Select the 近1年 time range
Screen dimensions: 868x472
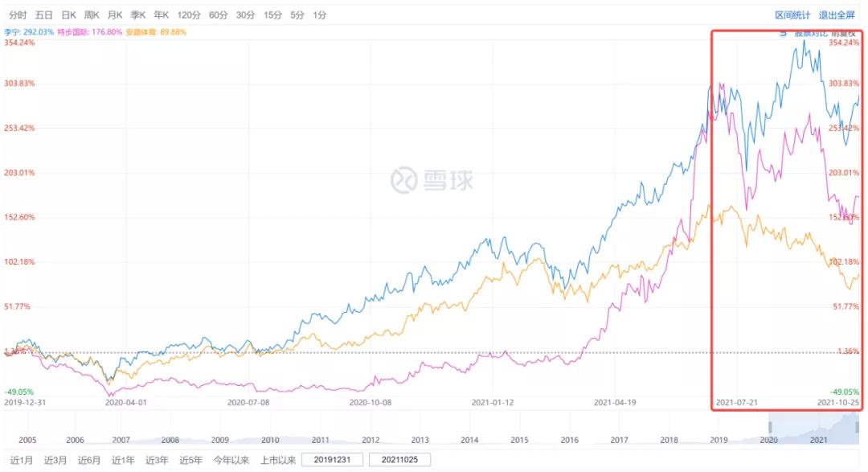click(123, 460)
